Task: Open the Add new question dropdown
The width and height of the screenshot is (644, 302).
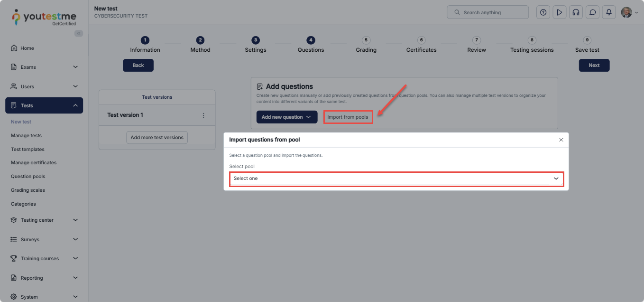Action: coord(286,117)
